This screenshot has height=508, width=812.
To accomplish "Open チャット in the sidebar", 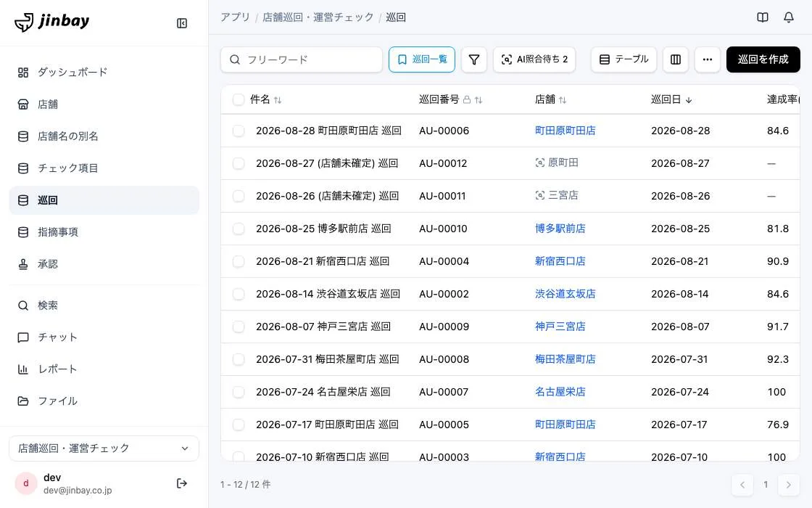I will (x=104, y=337).
